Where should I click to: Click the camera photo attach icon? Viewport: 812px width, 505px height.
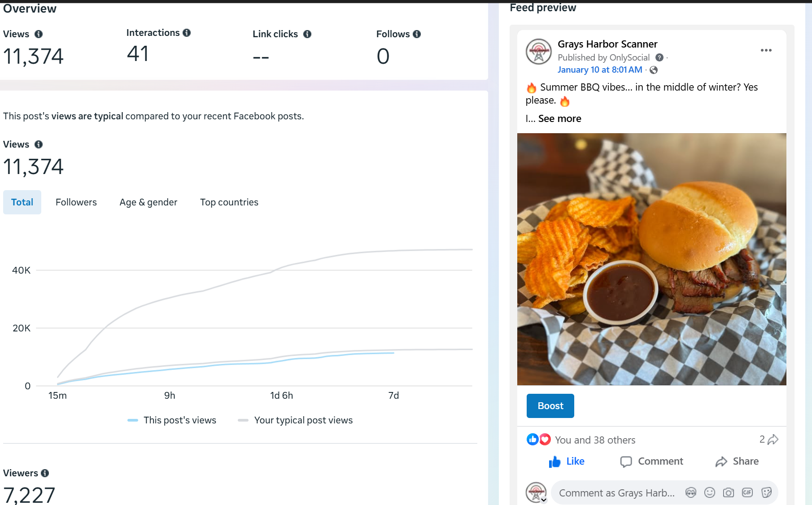pyautogui.click(x=729, y=492)
